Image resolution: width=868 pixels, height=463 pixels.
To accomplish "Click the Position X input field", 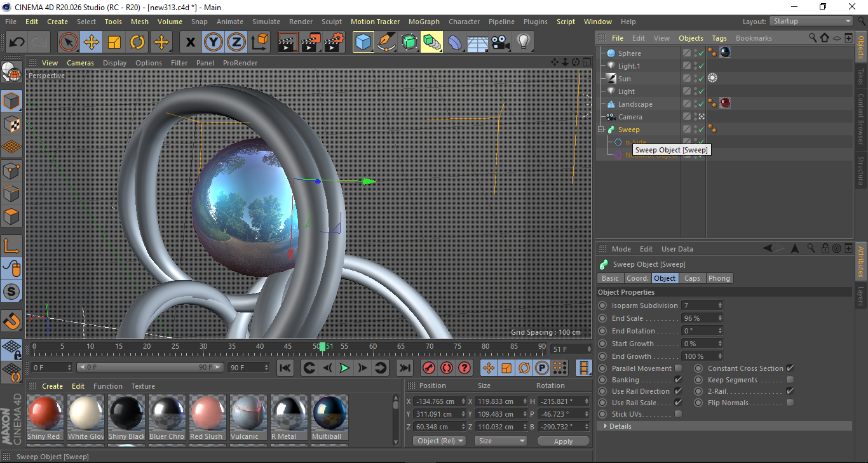I will (438, 401).
